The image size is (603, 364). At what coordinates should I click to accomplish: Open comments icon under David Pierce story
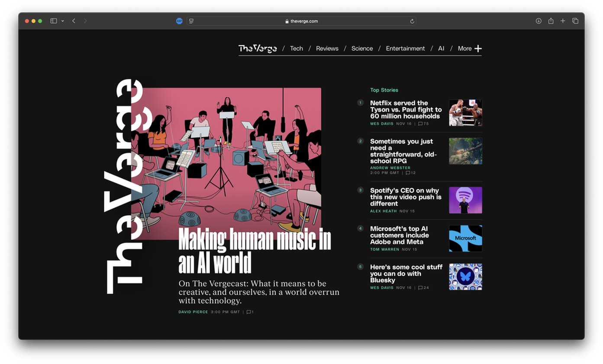tap(250, 312)
